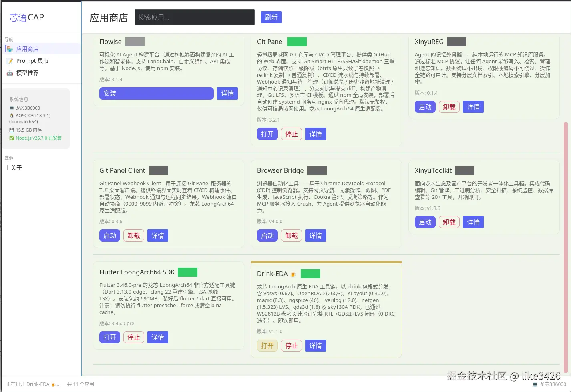This screenshot has width=571, height=392.
Task: Uninstall XinyuToolkit
Action: point(449,222)
